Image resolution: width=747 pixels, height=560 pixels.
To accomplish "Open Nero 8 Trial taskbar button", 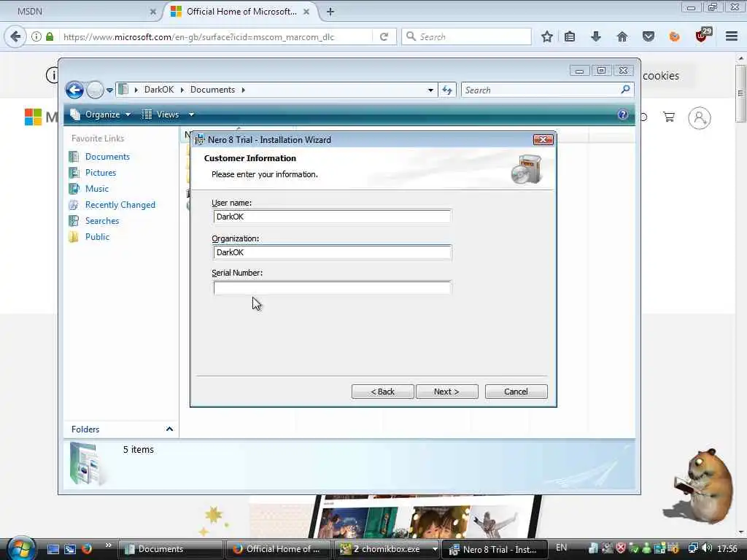I will coord(495,549).
